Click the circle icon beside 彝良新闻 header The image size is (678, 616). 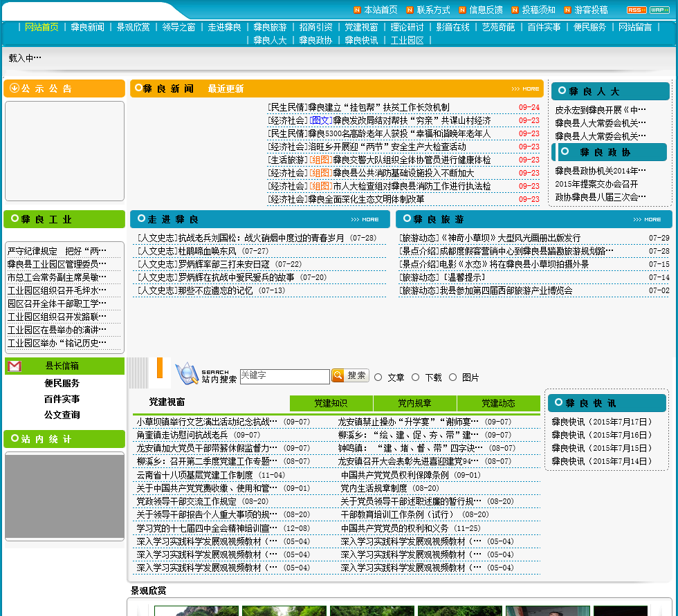138,88
